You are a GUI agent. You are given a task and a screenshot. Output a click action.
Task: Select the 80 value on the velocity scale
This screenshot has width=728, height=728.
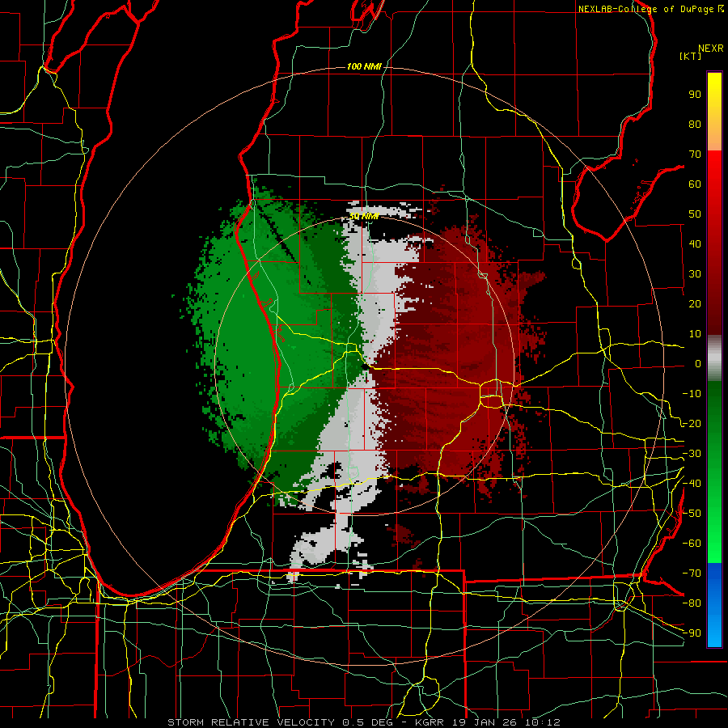(695, 125)
